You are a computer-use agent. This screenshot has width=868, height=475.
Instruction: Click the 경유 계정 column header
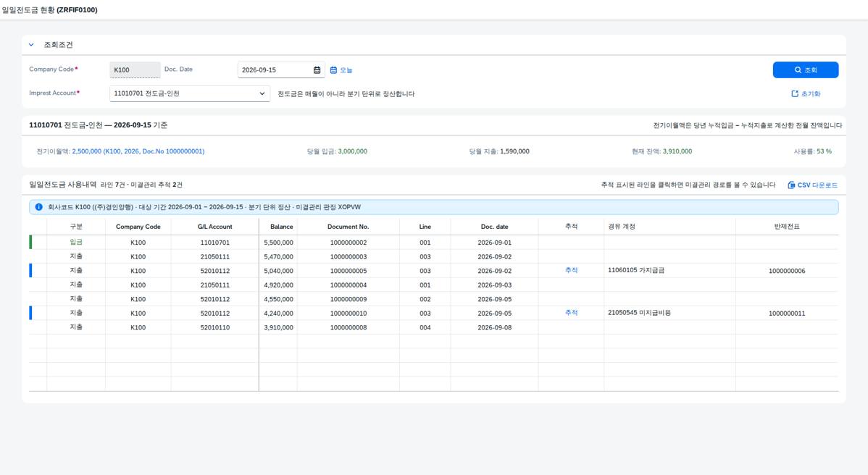669,227
